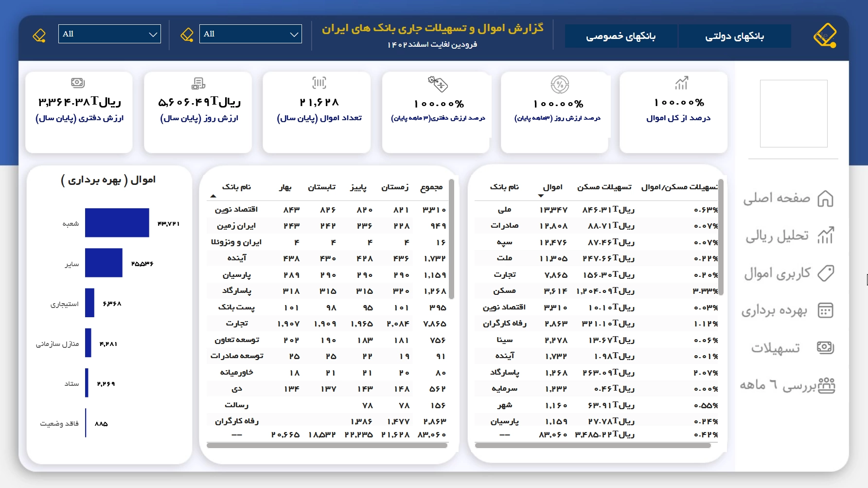
Task: Click the فاقد وضعیت label in chart
Action: 59,423
